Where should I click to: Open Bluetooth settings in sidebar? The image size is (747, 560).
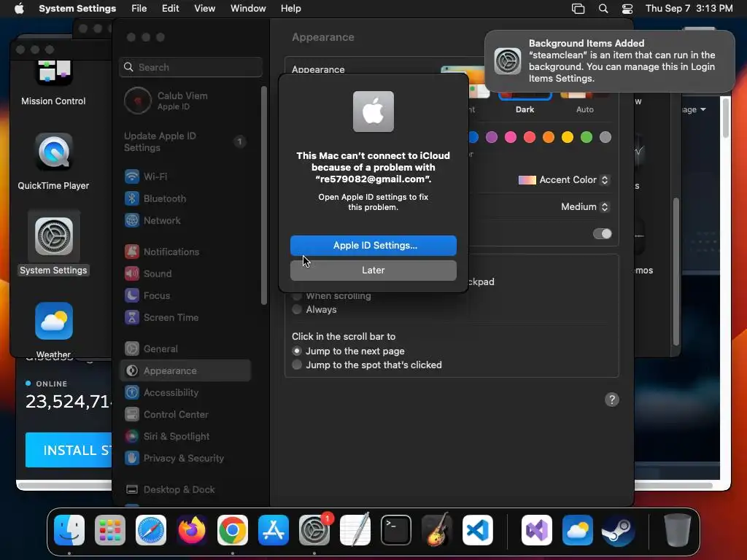point(186,198)
